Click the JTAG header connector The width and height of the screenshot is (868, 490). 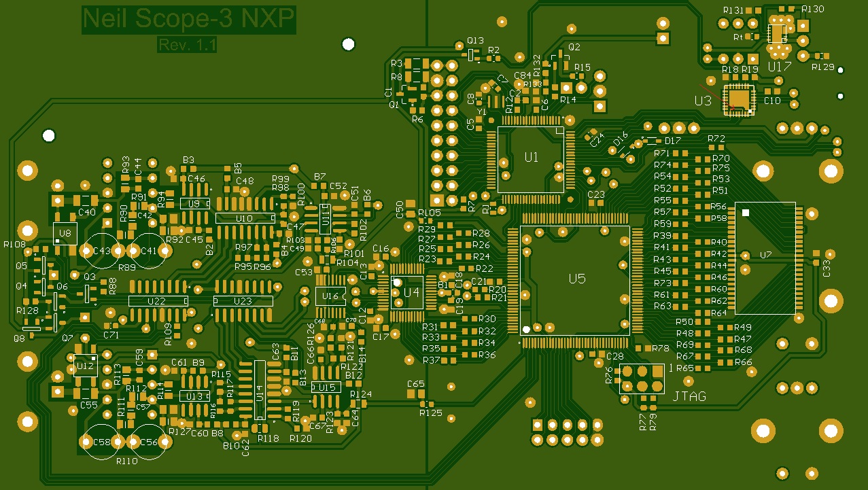click(642, 379)
